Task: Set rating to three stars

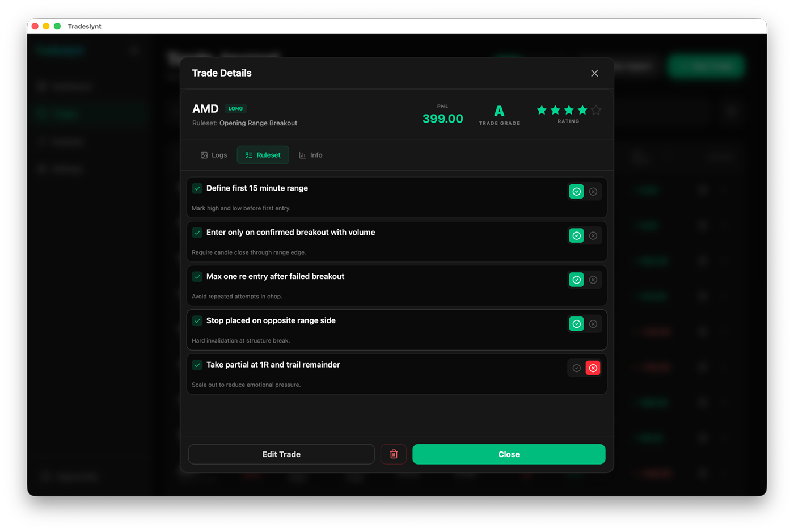Action: 569,110
